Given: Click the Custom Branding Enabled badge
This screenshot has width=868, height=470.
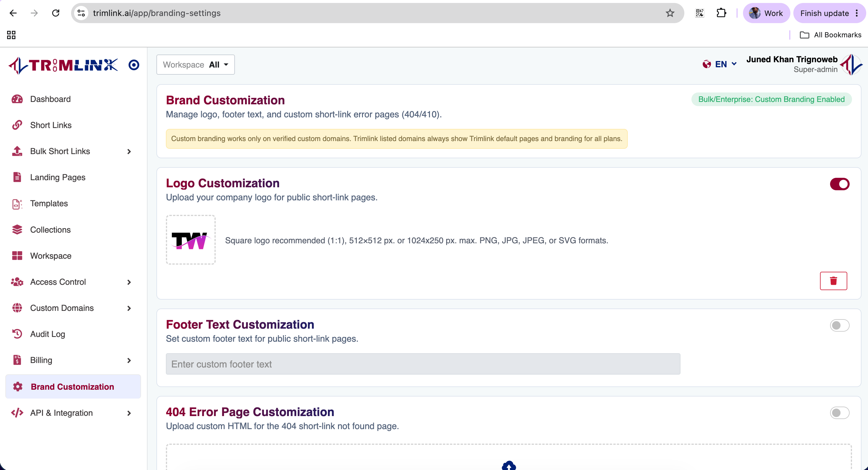Looking at the screenshot, I should (771, 99).
